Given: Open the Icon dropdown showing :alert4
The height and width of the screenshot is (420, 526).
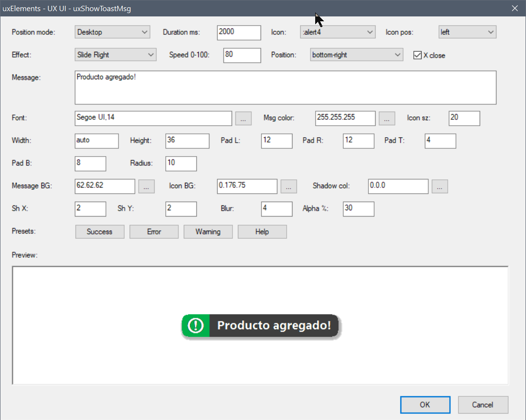Looking at the screenshot, I should tap(337, 32).
